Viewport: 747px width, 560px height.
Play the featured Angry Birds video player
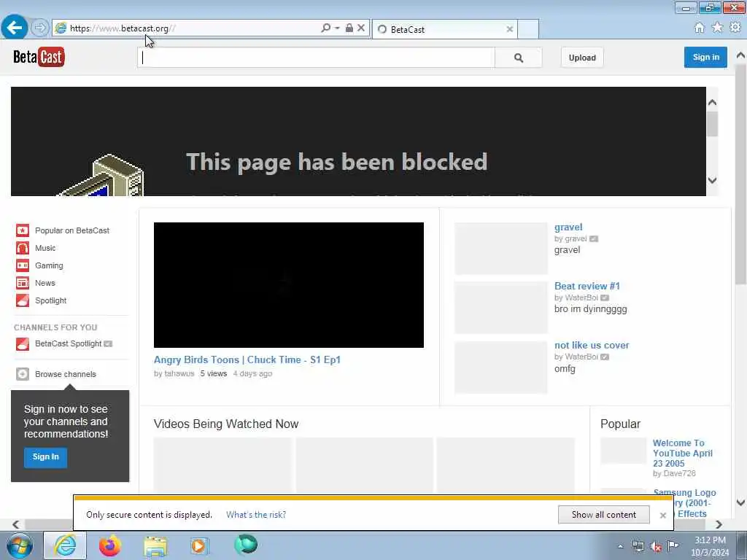tap(289, 285)
